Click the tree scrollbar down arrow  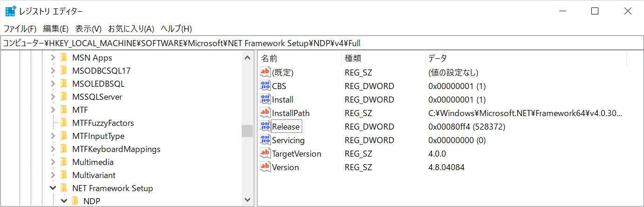(248, 200)
